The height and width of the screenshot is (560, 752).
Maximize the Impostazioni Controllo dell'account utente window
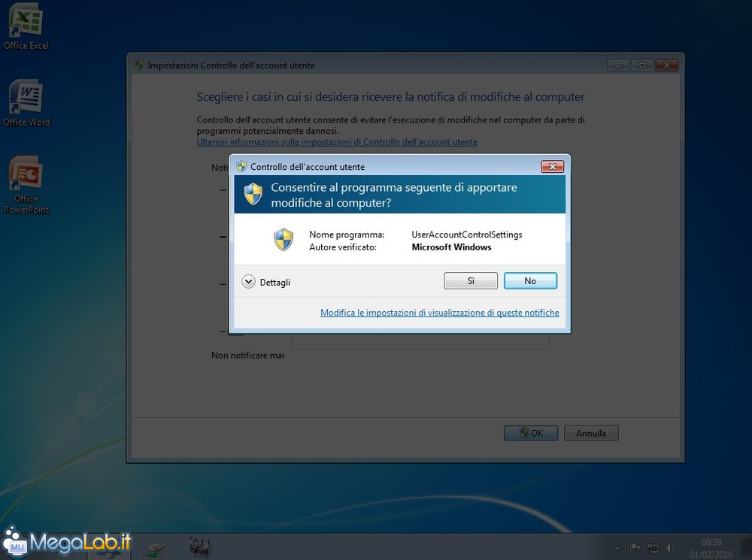tap(643, 65)
